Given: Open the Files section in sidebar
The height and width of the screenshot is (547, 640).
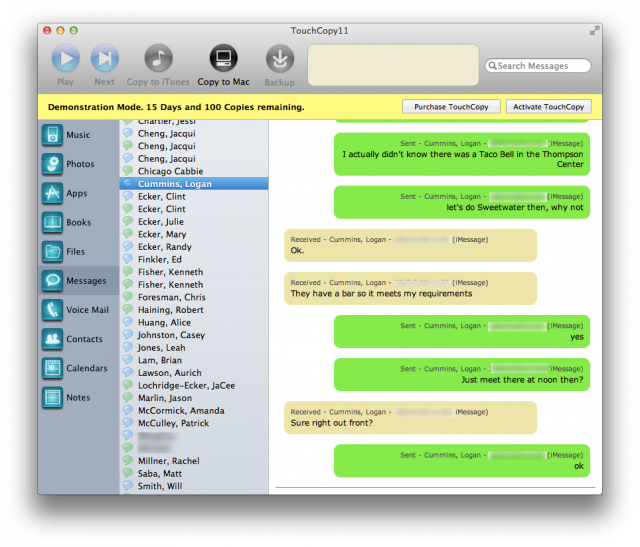Looking at the screenshot, I should [78, 251].
